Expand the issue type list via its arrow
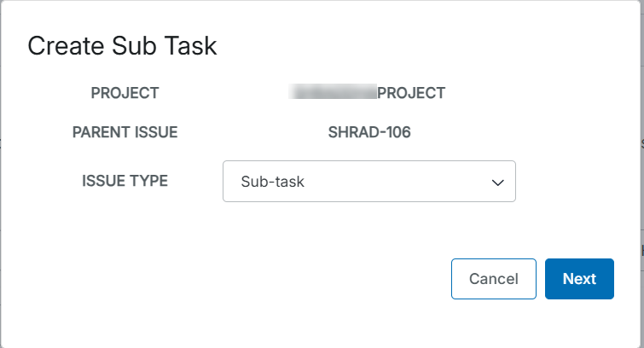The width and height of the screenshot is (644, 348). (x=497, y=182)
